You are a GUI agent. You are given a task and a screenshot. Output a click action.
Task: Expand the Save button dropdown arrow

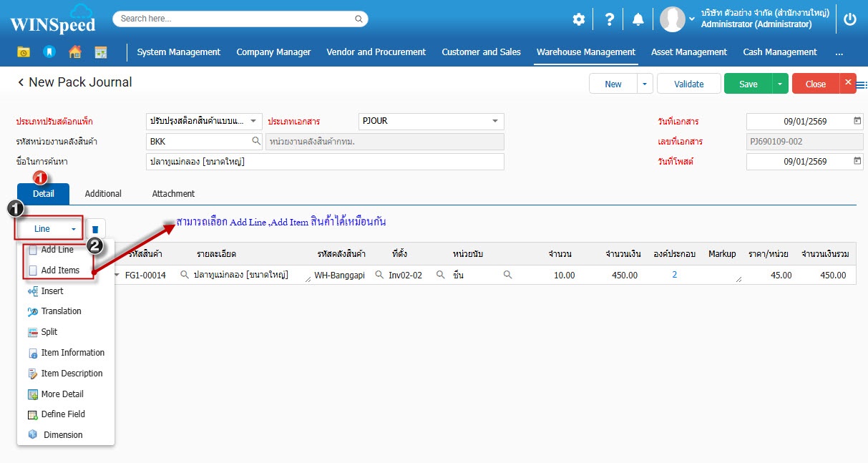click(780, 84)
